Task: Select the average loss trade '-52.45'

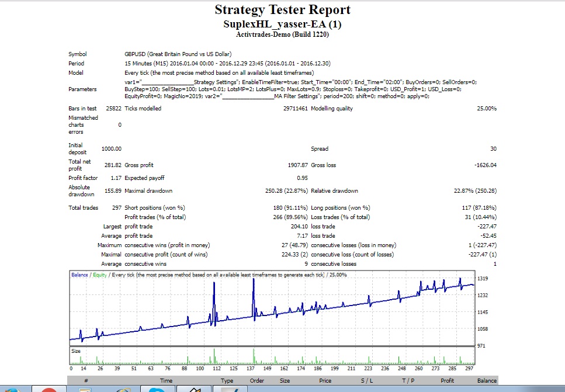Action: [488, 236]
